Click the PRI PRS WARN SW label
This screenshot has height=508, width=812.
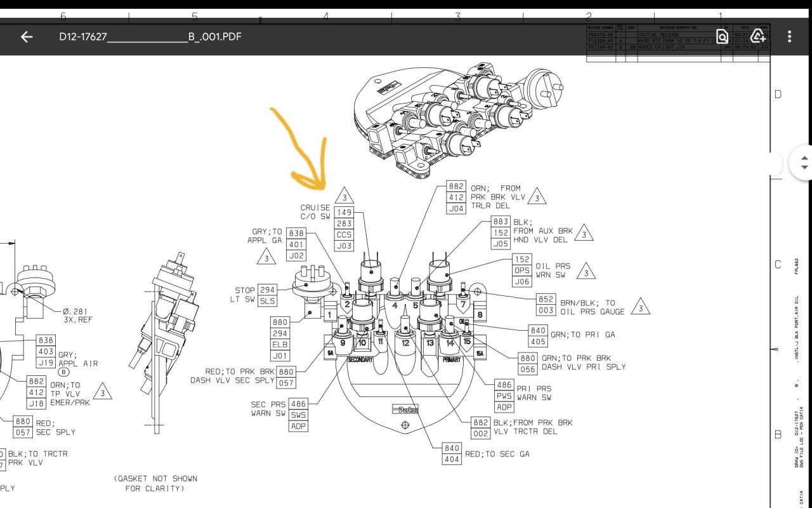coord(534,393)
